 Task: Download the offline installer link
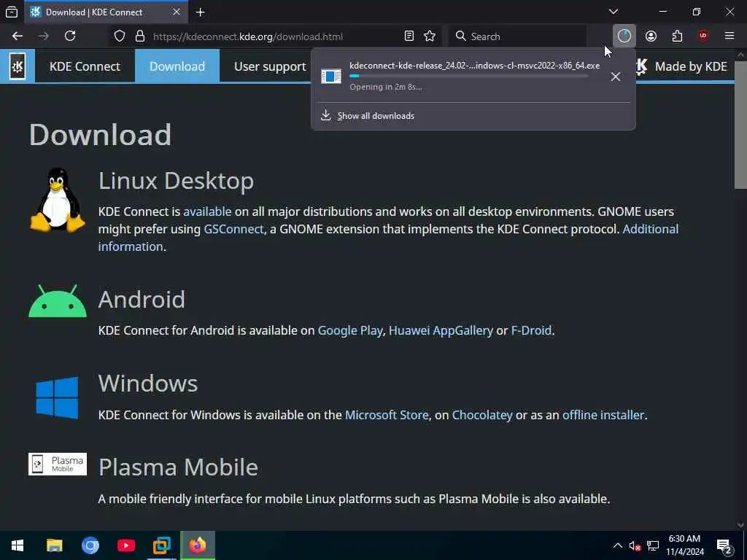[x=603, y=415]
